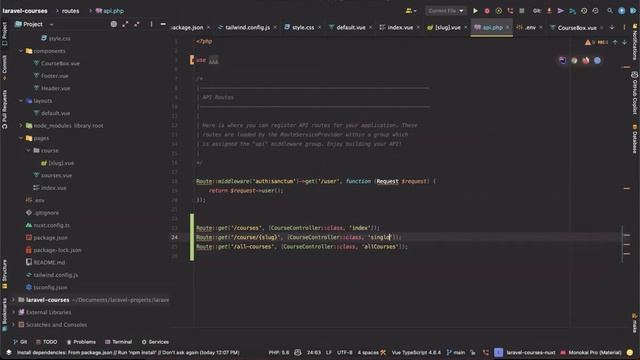The image size is (640, 360).
Task: Open page preview in Firefox browser icon
Action: coord(586,60)
